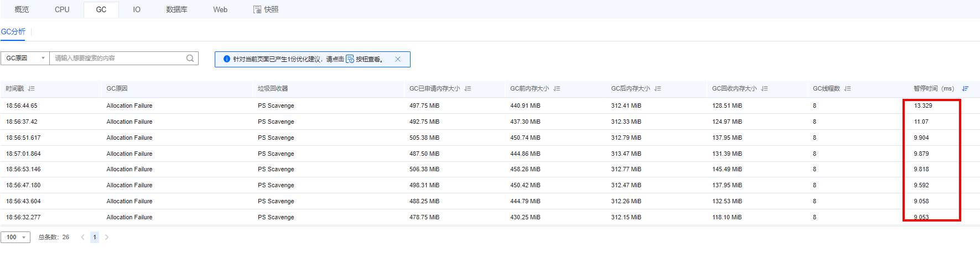Click the search magnifier icon
The image size is (980, 253).
[190, 58]
